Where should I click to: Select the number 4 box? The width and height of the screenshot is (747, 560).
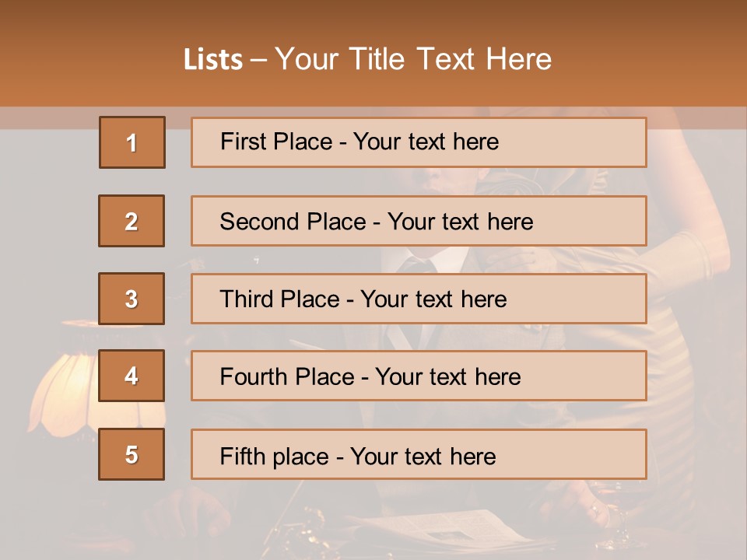132,376
